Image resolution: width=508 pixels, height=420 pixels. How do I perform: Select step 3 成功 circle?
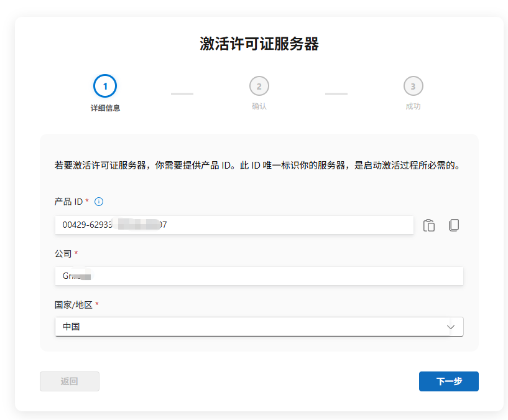click(413, 86)
